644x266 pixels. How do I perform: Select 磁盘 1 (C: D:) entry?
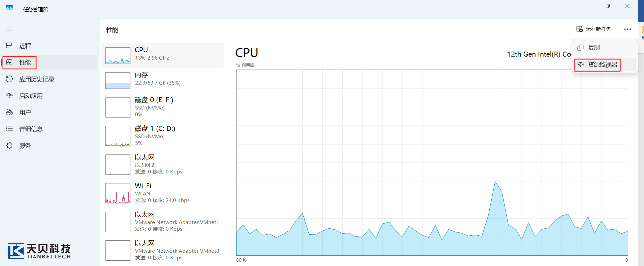pos(162,135)
